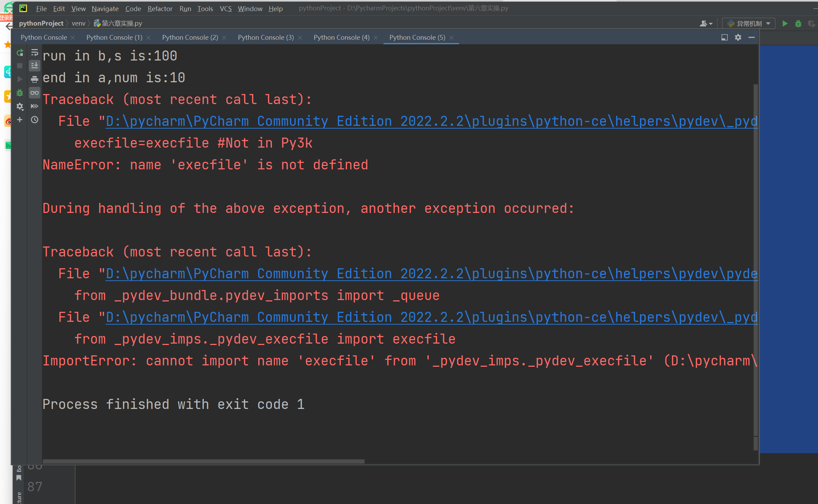Open the Run menu
This screenshot has width=818, height=504.
(x=185, y=8)
